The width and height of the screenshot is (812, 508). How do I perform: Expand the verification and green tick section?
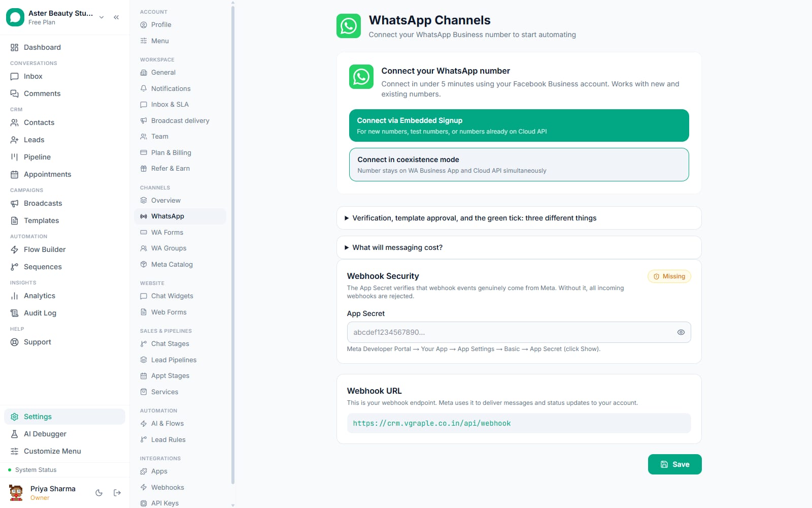(519, 218)
